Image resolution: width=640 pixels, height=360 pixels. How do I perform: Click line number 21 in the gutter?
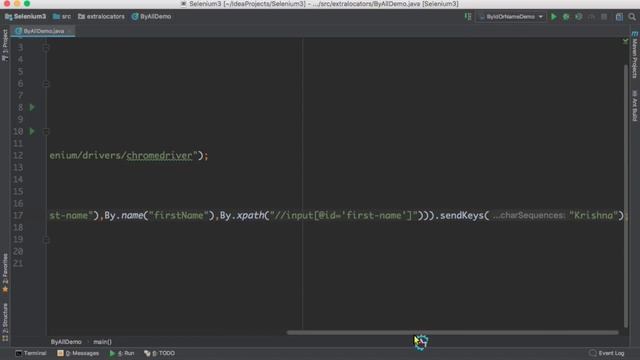tap(18, 263)
